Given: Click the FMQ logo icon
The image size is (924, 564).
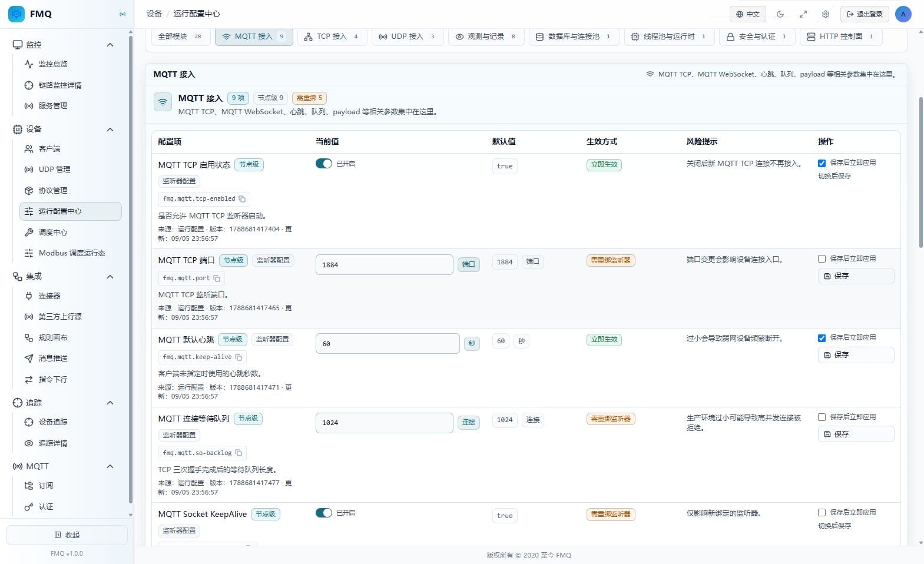Looking at the screenshot, I should pos(16,14).
